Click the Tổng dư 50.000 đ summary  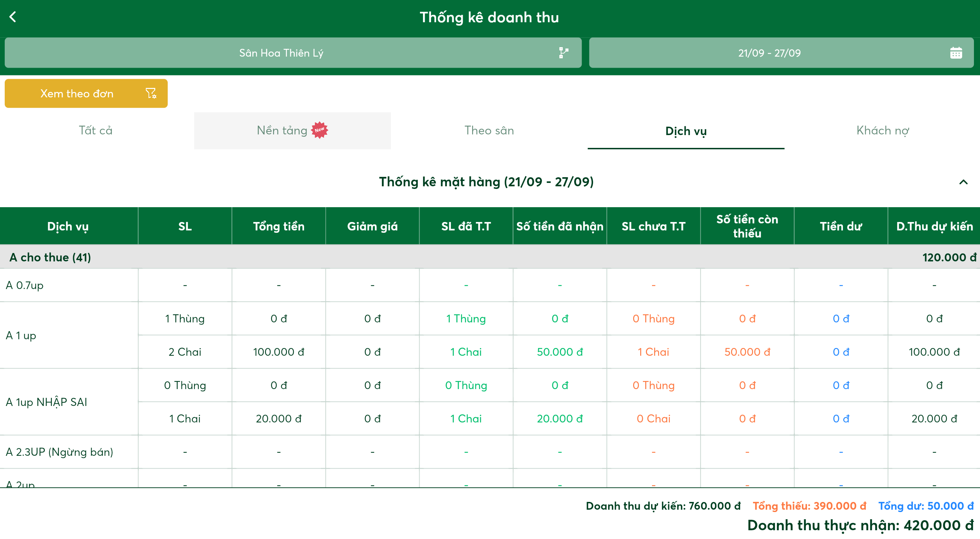(926, 506)
